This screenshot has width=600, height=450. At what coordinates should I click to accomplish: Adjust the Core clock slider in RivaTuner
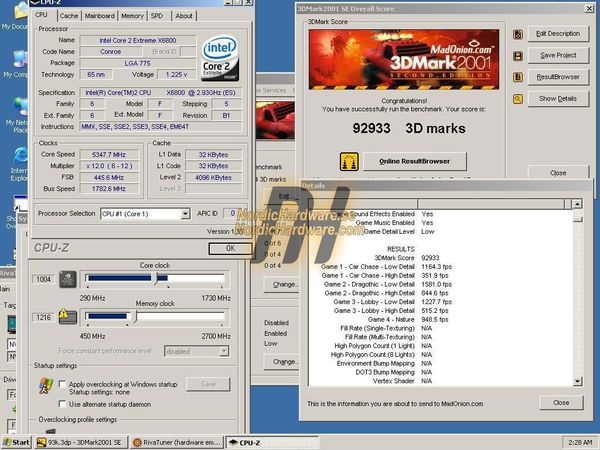click(156, 279)
